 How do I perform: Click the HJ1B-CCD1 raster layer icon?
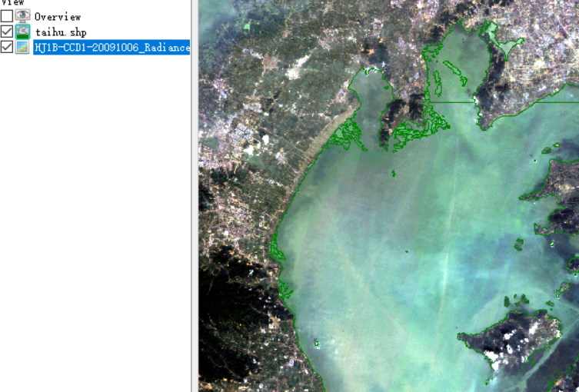[22, 47]
